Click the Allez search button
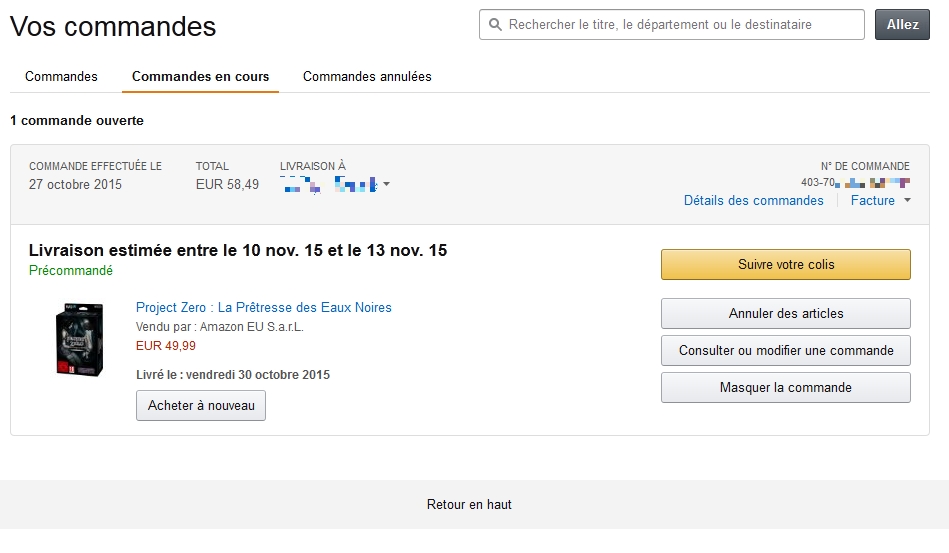Viewport: 949px width, 553px height. [902, 25]
